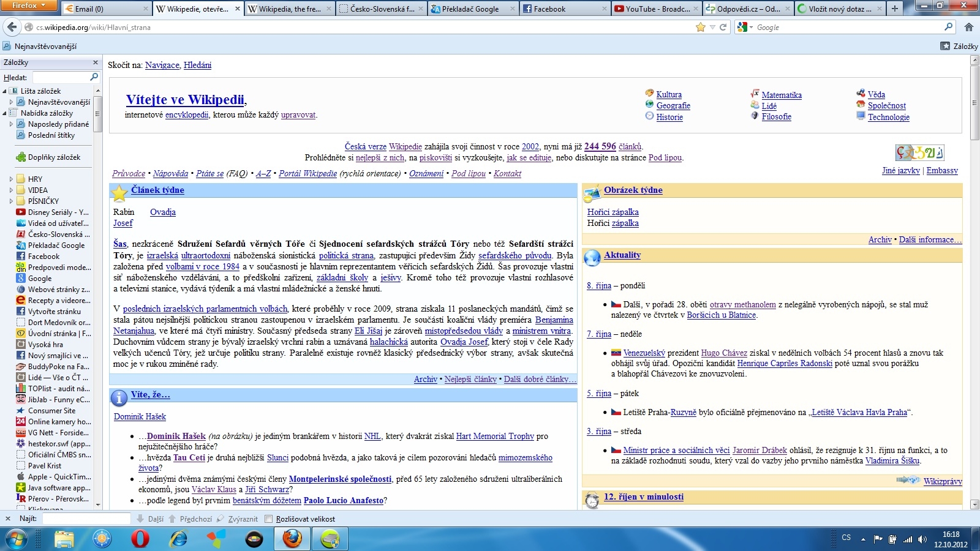The image size is (980, 551).
Task: Click the search magnifier in Google search box
Action: click(948, 27)
